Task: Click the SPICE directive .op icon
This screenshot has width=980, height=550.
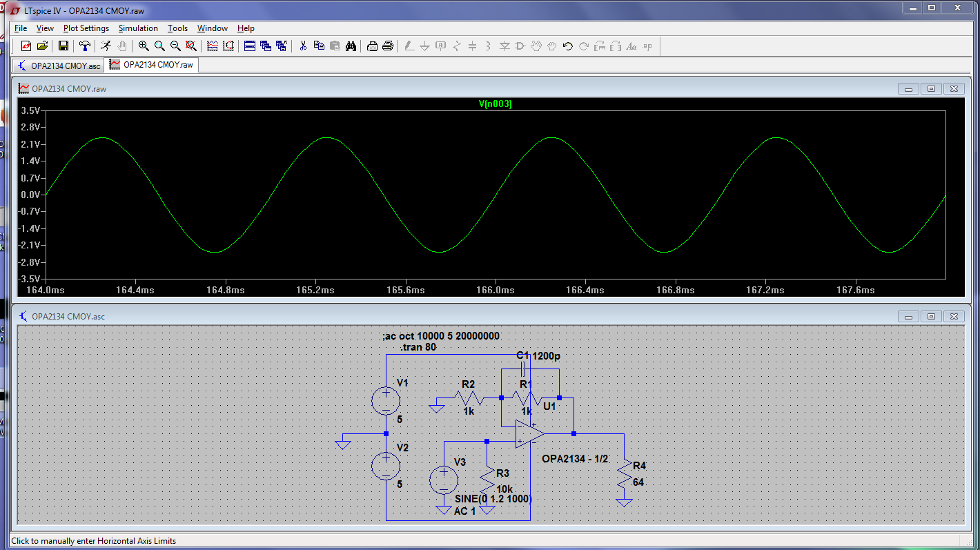Action: (x=647, y=46)
